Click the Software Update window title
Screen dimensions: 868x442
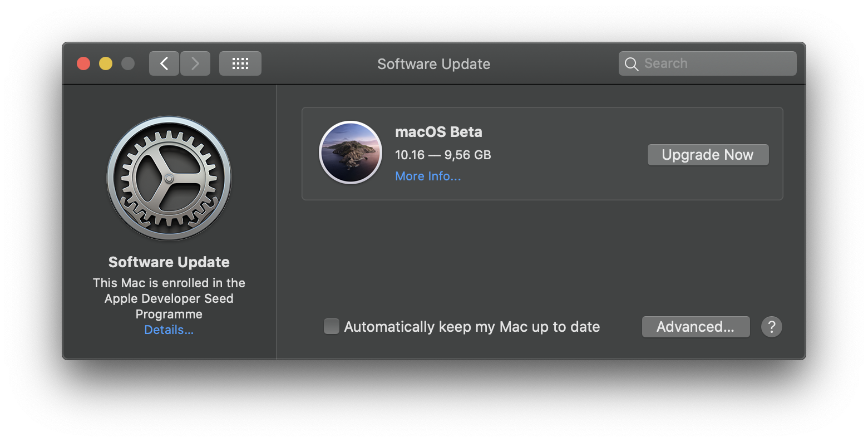pyautogui.click(x=434, y=64)
